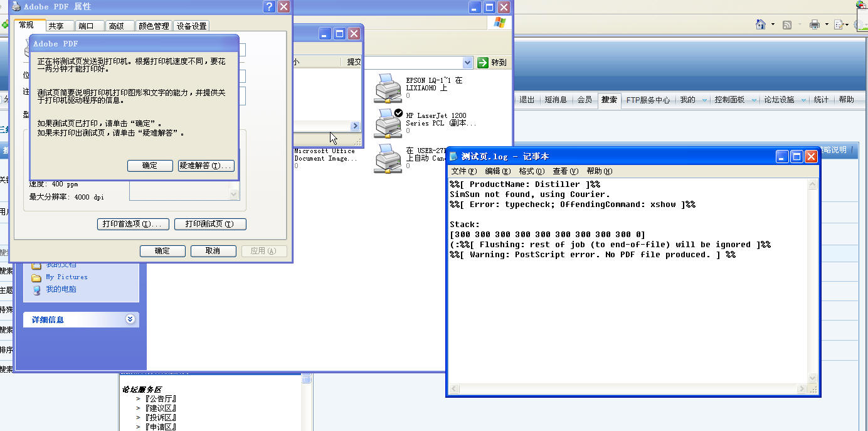Viewport: 868px width, 431px height.
Task: Click the green 转到 go arrow icon
Action: click(483, 62)
